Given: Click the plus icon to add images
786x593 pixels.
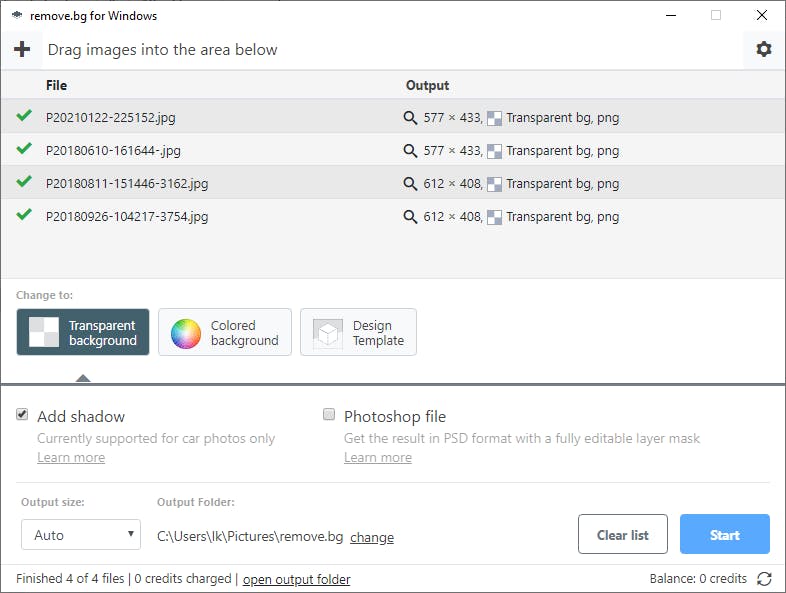Looking at the screenshot, I should 22,49.
